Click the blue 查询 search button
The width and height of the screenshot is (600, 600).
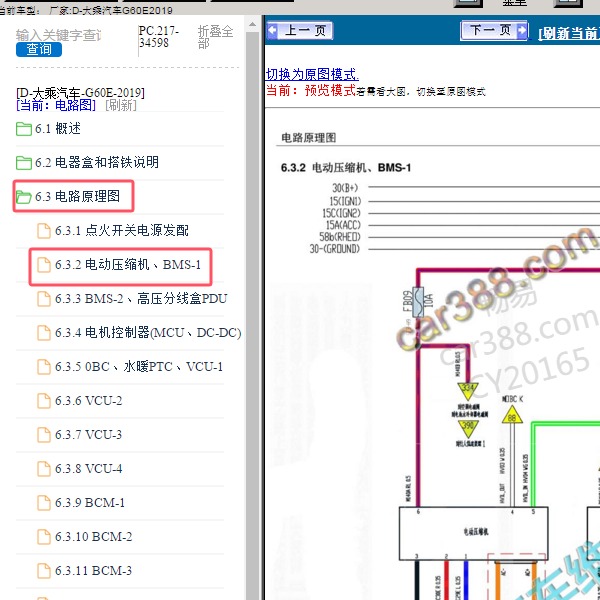click(39, 49)
